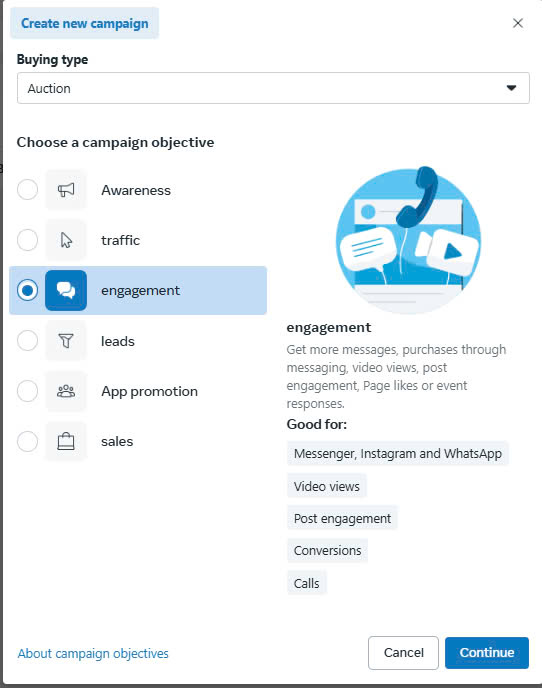Select the App promotion radio button
The image size is (542, 688).
point(27,391)
